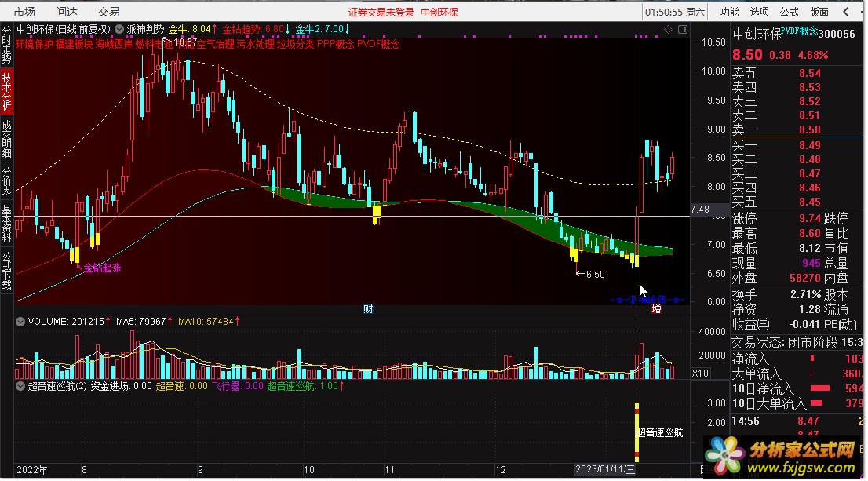Image resolution: width=868 pixels, height=481 pixels.
Task: Switch to 技术分析 side tab
Action: (x=6, y=92)
